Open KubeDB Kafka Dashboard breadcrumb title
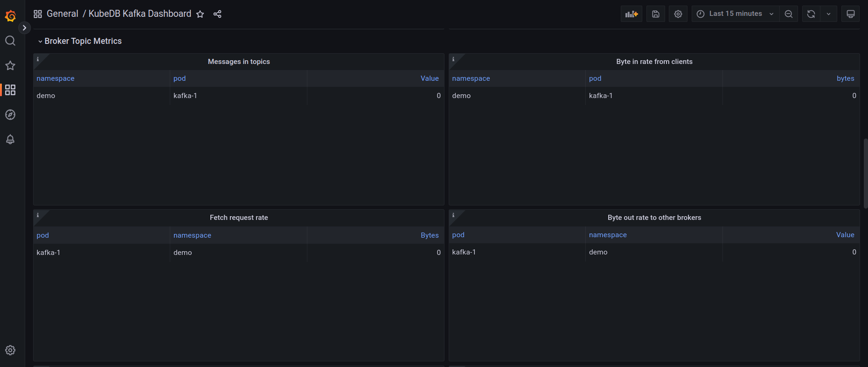868x367 pixels. (x=140, y=14)
